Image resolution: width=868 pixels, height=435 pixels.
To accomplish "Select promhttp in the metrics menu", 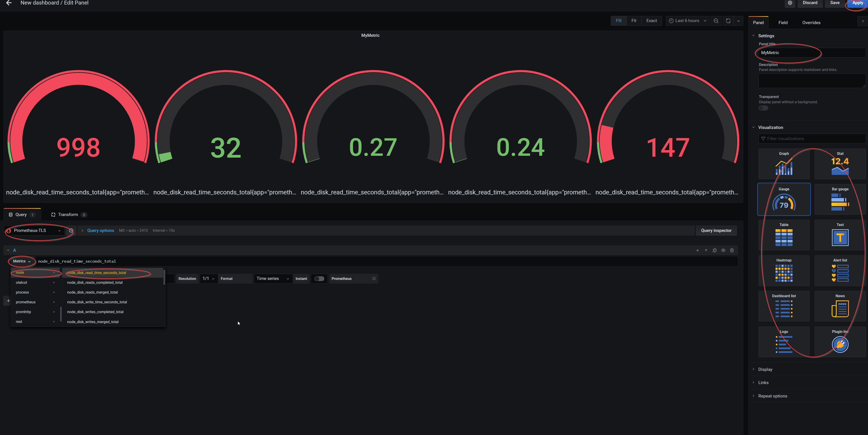I will (35, 312).
